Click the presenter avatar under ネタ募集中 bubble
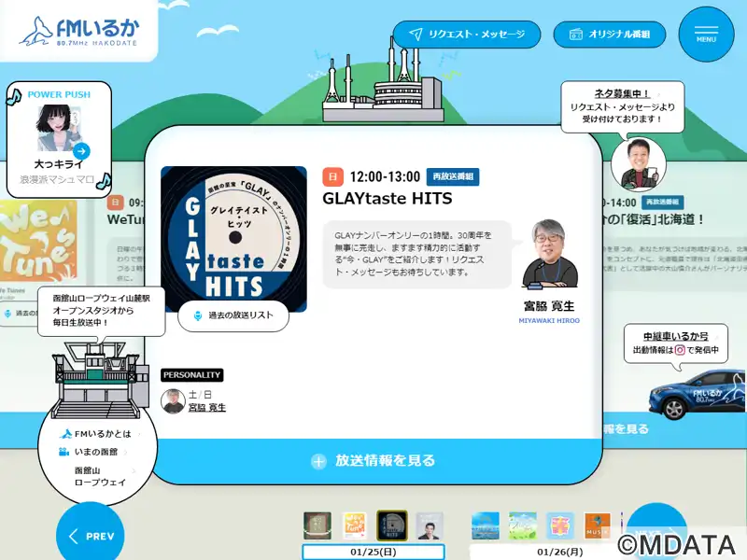 639,165
